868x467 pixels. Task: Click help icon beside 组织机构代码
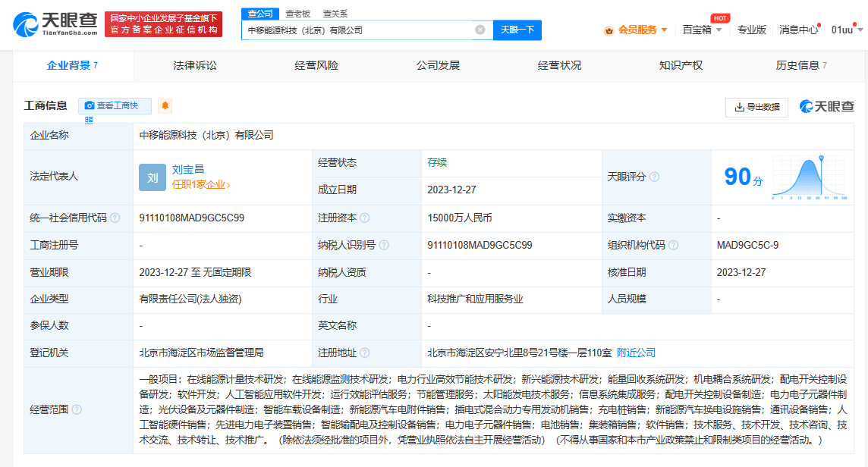point(673,245)
